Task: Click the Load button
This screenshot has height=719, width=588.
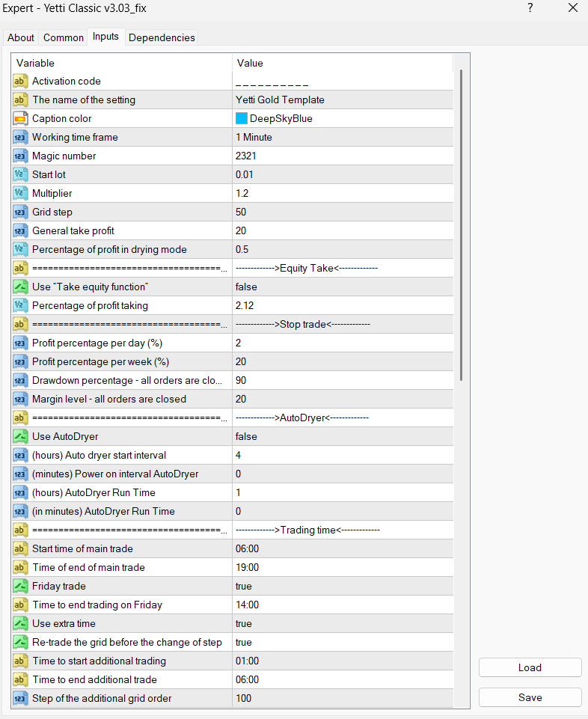Action: coord(530,667)
